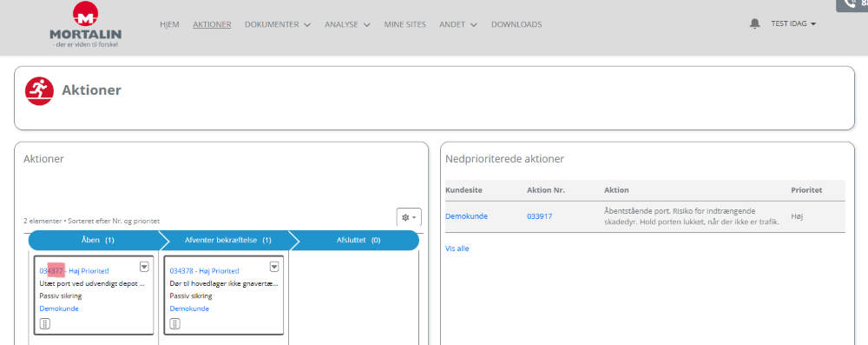Open DOWNLOADS page
The image size is (868, 345).
click(516, 24)
